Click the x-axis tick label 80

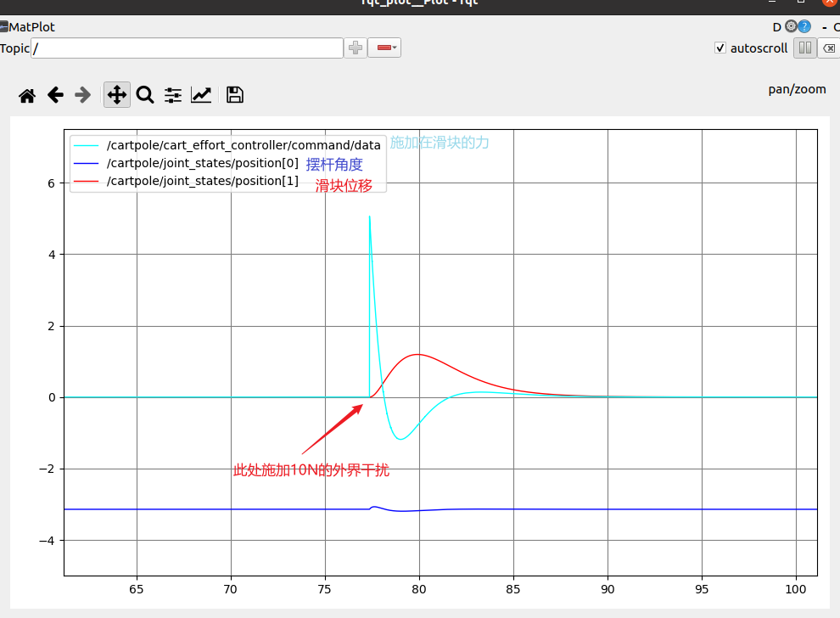419,589
